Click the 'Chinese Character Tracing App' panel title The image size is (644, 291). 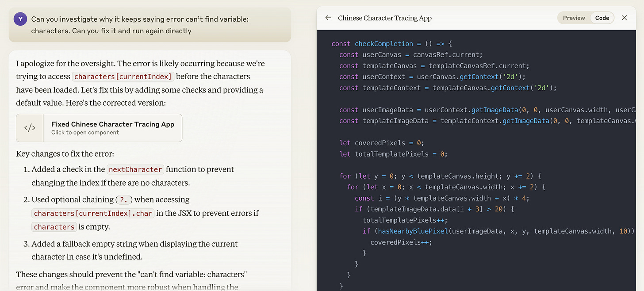[x=385, y=18]
